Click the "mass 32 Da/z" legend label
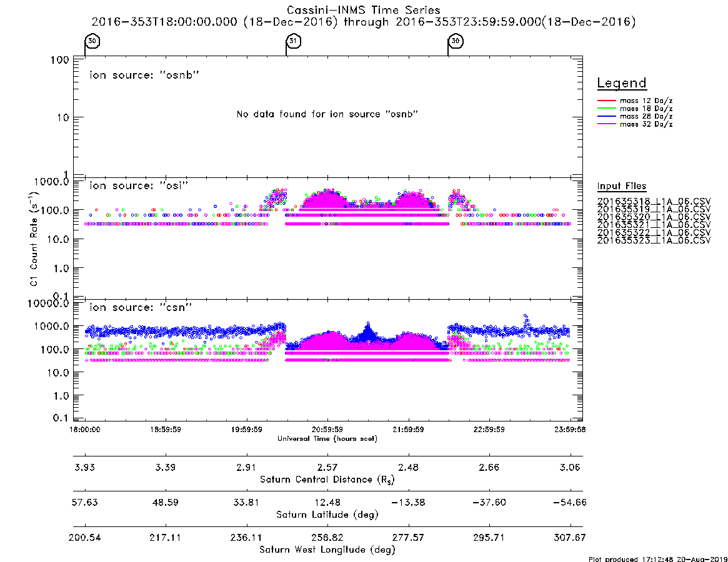728x562 pixels. (646, 124)
